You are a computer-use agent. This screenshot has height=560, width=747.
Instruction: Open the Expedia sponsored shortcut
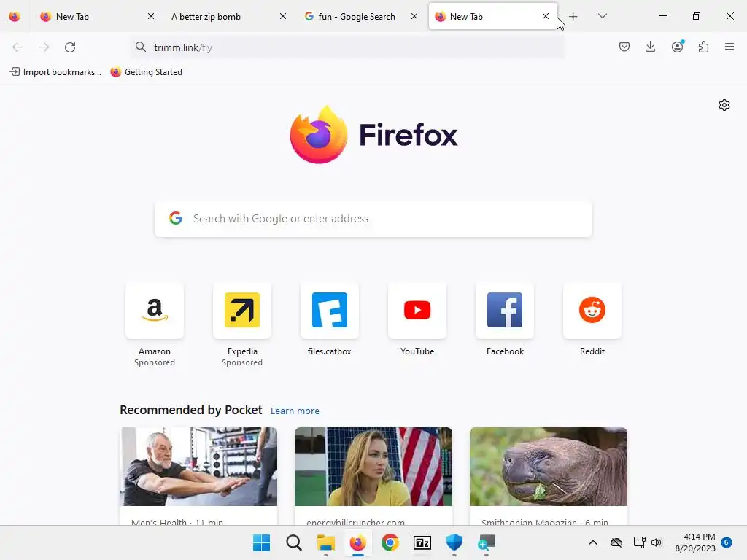(x=242, y=311)
